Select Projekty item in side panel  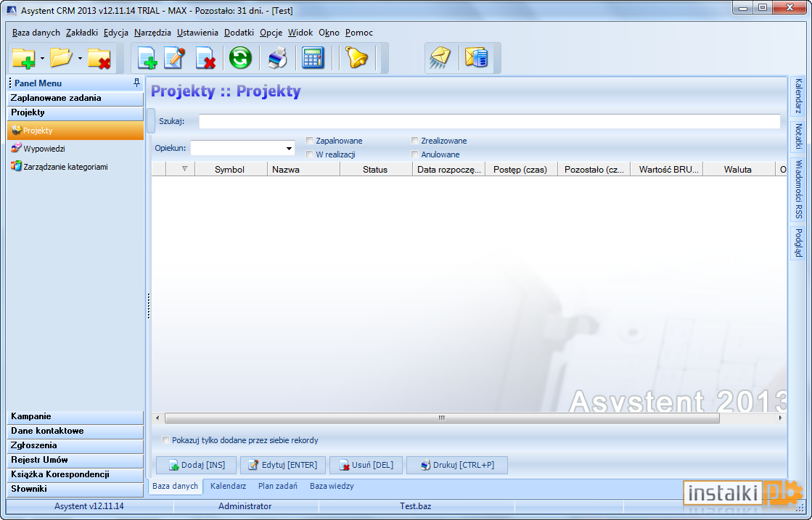coord(75,131)
